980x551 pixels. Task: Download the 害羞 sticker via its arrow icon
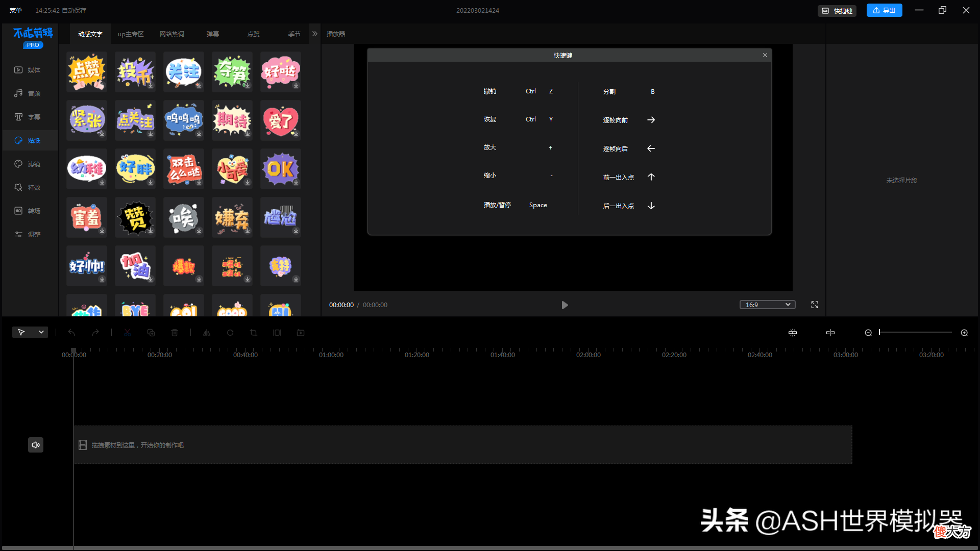(102, 231)
